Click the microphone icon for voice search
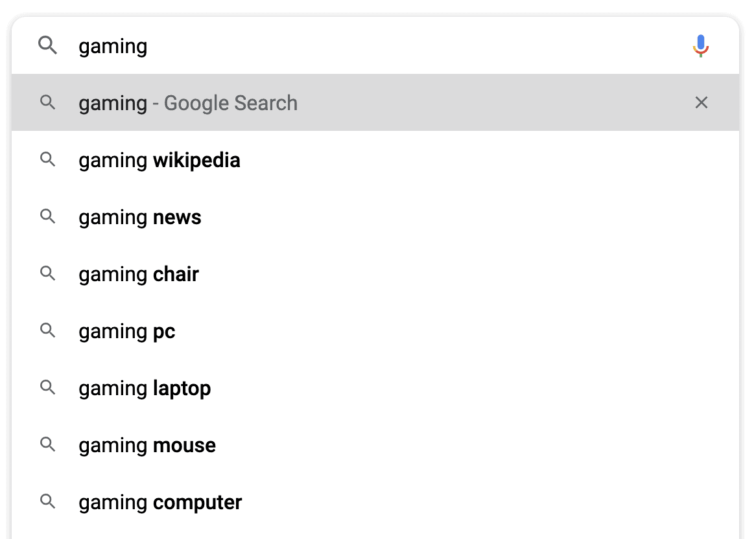The image size is (756, 539). coord(700,46)
